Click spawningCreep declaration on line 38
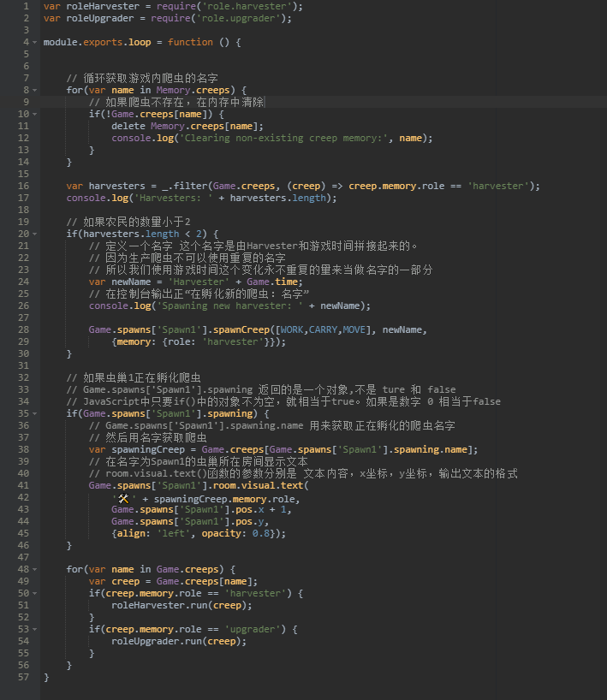The width and height of the screenshot is (607, 700). pyautogui.click(x=148, y=449)
